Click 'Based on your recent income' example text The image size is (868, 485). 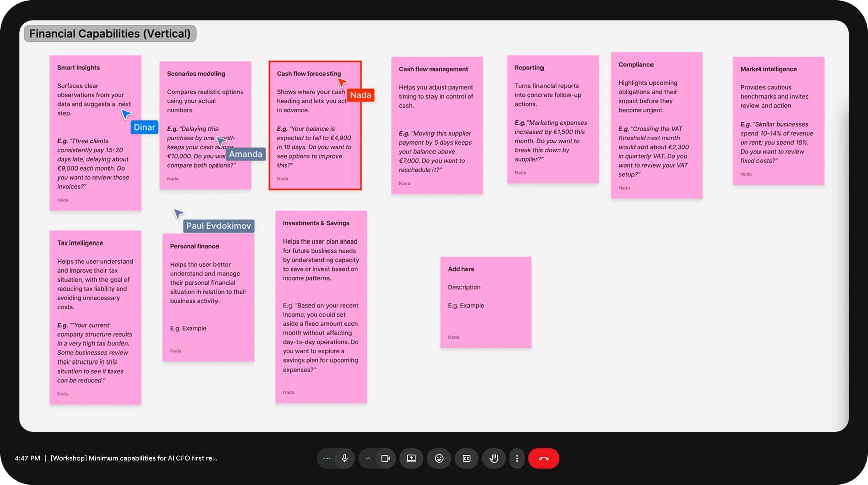320,337
